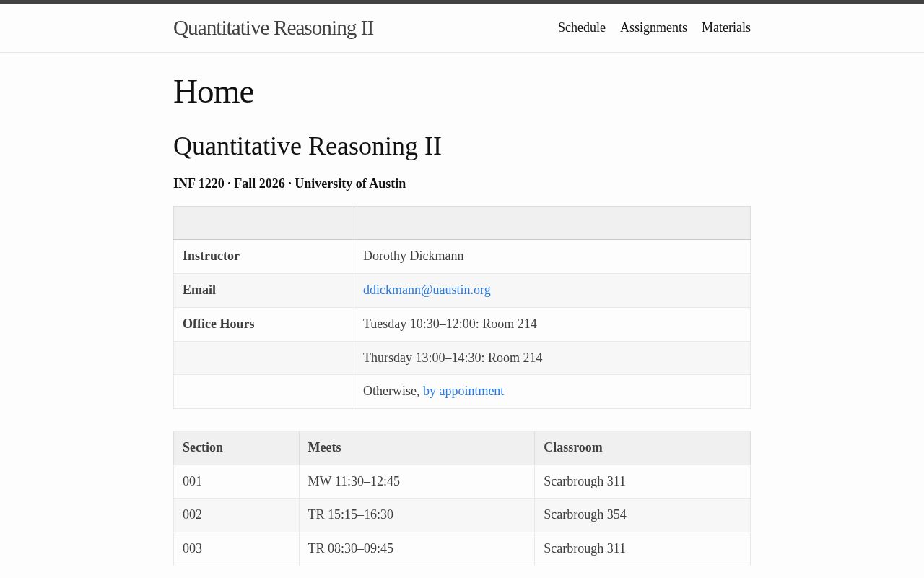Select 'Thursday 13:00–14:30: Room 214' cell
Screen dimensions: 924x578
point(552,358)
